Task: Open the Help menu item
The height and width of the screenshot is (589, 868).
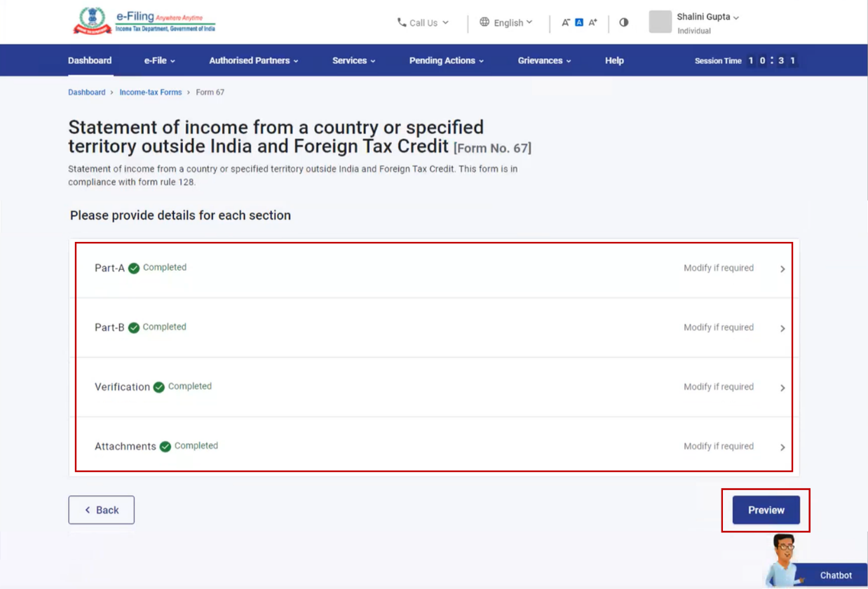Action: [x=614, y=61]
